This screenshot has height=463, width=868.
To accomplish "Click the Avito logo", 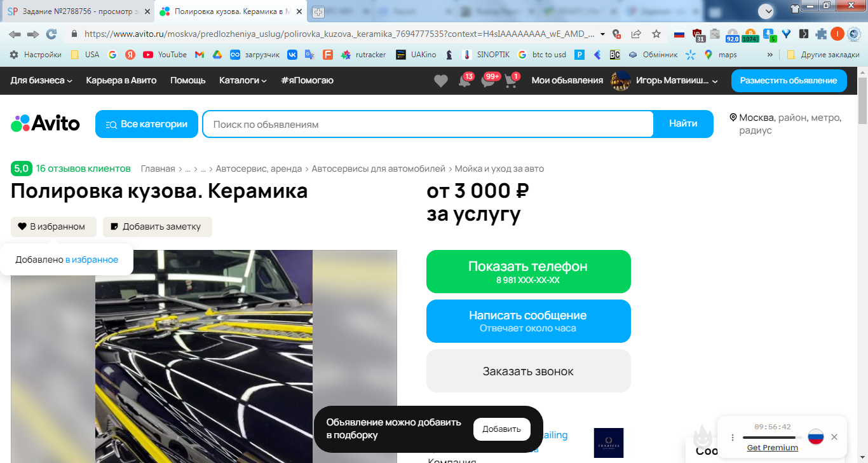I will (45, 123).
